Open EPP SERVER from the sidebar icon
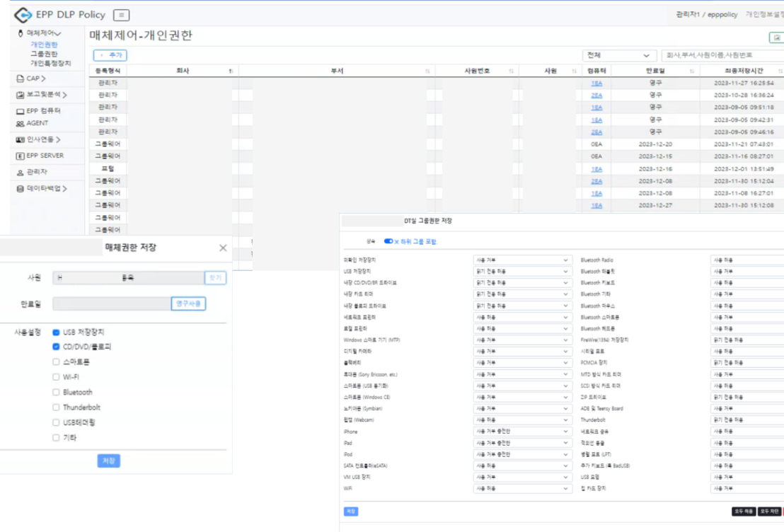Image resolution: width=784 pixels, height=532 pixels. pos(20,156)
